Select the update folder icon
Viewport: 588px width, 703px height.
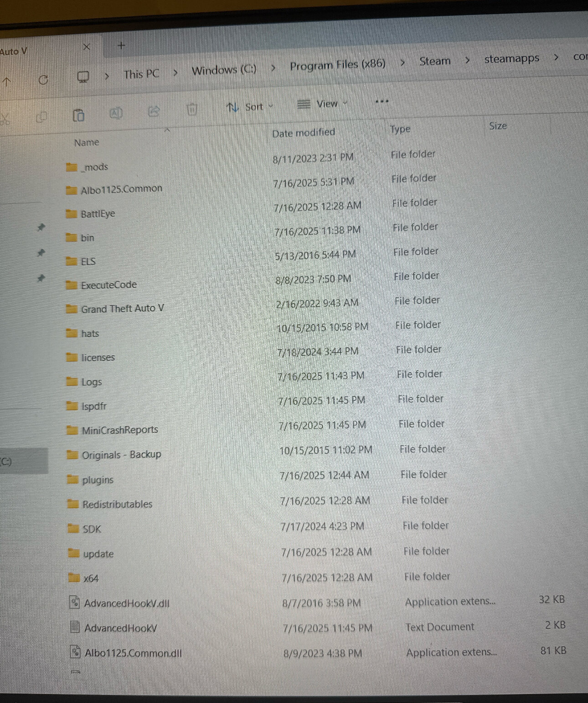point(73,553)
